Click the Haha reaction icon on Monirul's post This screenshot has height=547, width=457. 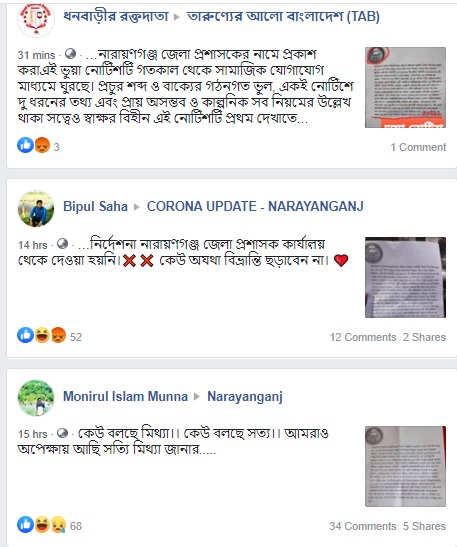(42, 524)
